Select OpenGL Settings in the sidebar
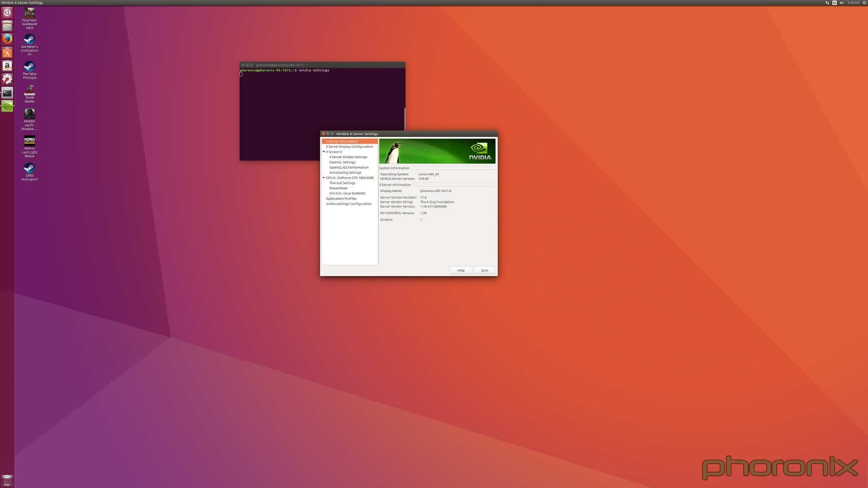 point(342,162)
